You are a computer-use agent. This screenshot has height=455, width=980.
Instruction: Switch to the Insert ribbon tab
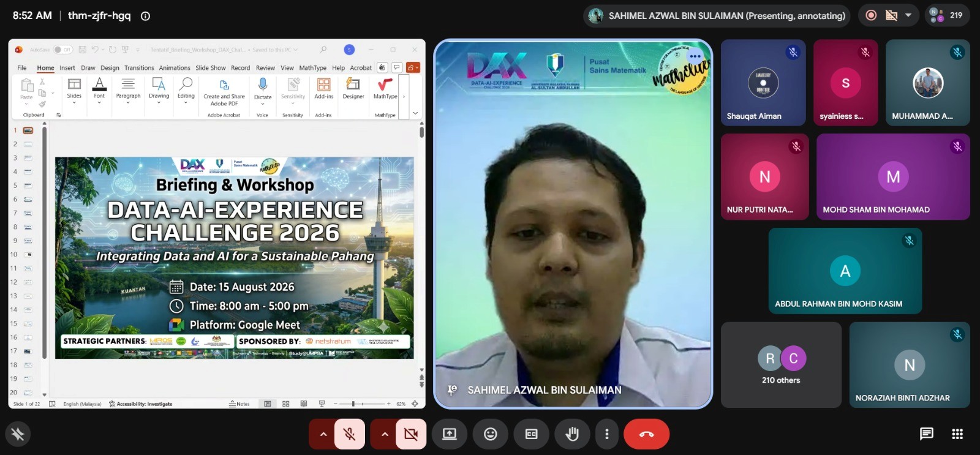coord(67,68)
